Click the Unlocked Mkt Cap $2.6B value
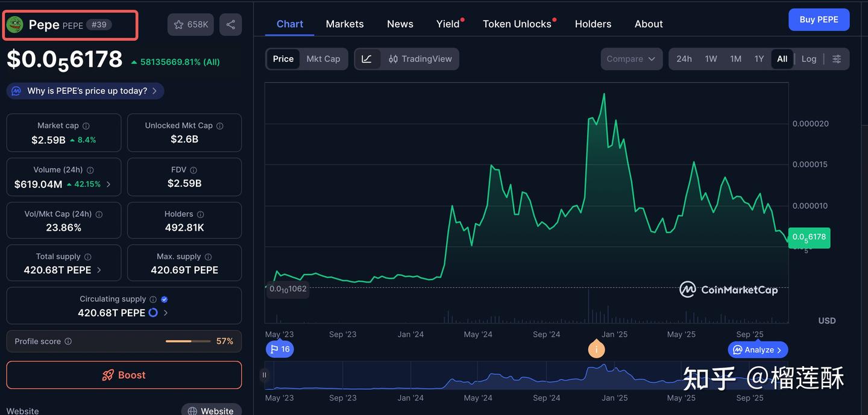 184,139
